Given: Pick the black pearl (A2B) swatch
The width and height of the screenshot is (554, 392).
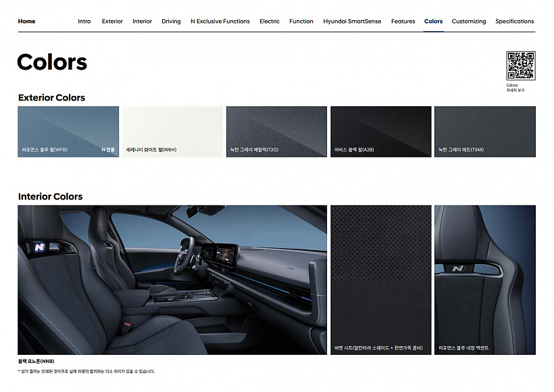Looking at the screenshot, I should 381,132.
